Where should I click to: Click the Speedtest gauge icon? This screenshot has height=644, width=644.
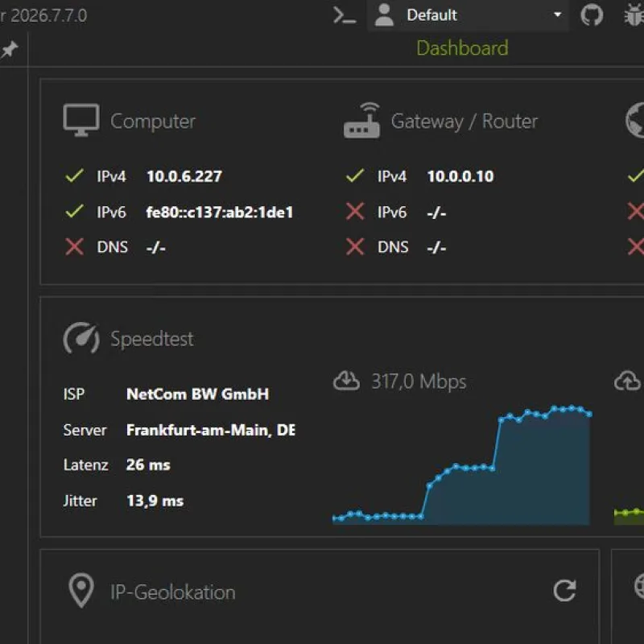coord(81,338)
